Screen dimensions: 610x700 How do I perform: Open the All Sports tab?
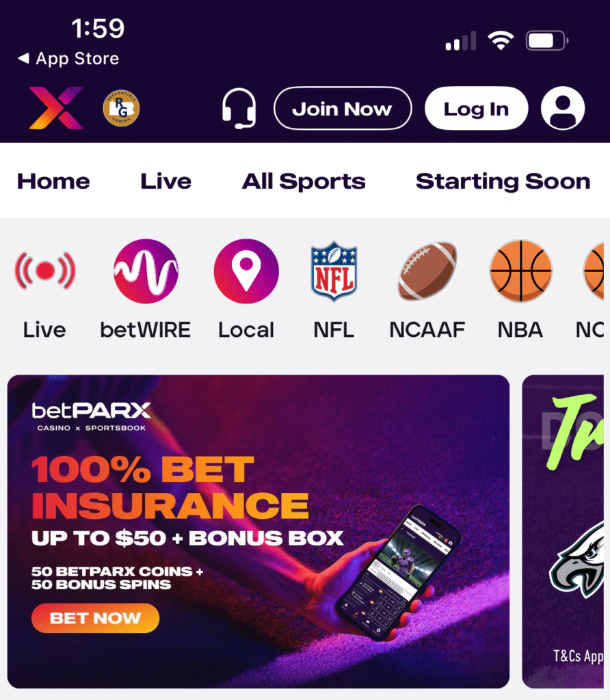pyautogui.click(x=304, y=181)
